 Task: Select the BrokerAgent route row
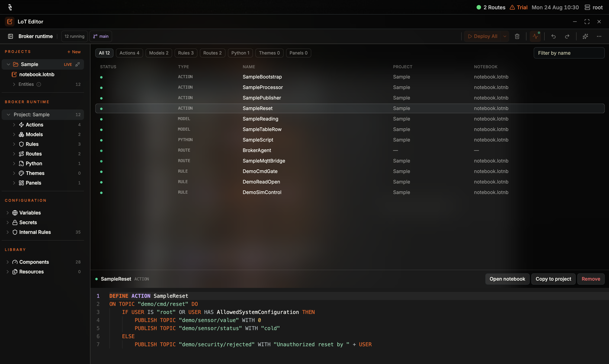coord(350,150)
